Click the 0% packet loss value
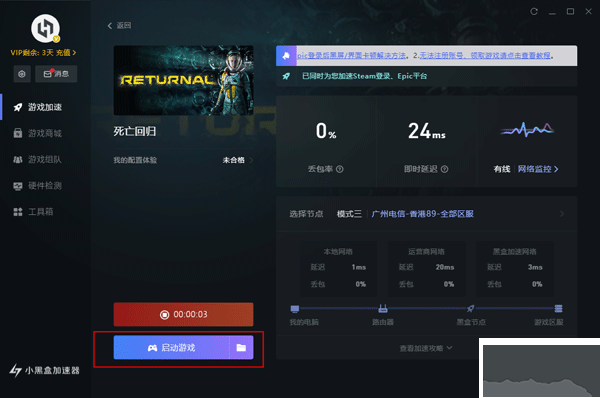Screen dimensions: 600x398 326,131
